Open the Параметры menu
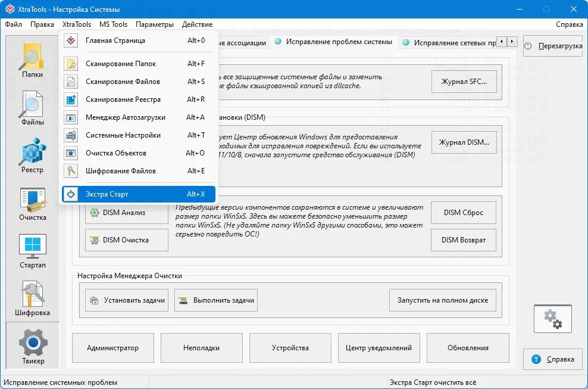This screenshot has height=389, width=588. tap(155, 24)
